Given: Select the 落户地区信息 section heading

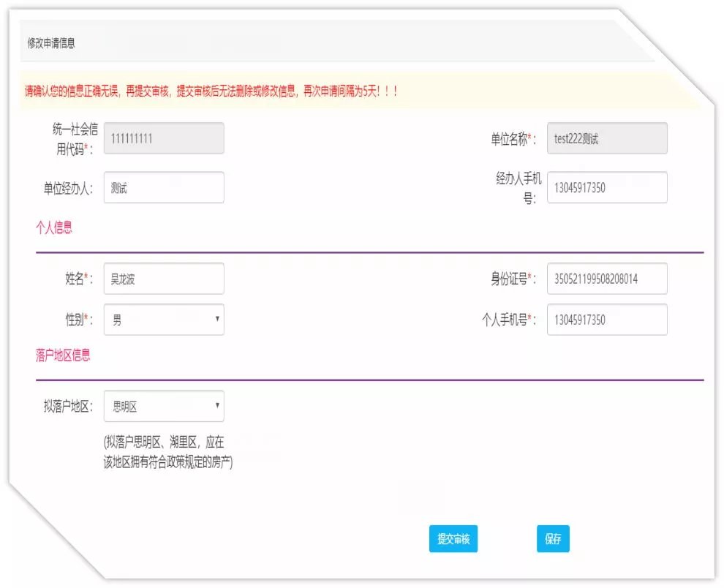Looking at the screenshot, I should [x=63, y=355].
